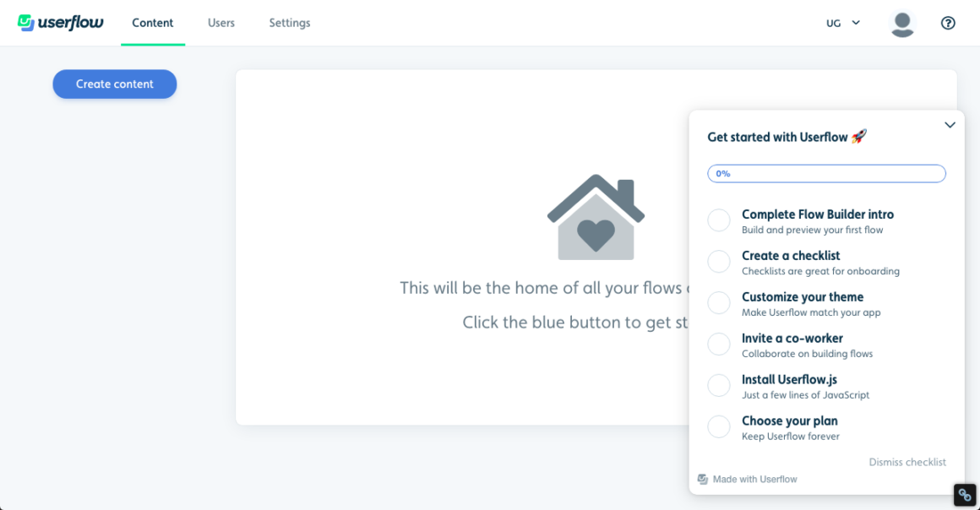
Task: Click the 0% progress bar
Action: click(826, 173)
